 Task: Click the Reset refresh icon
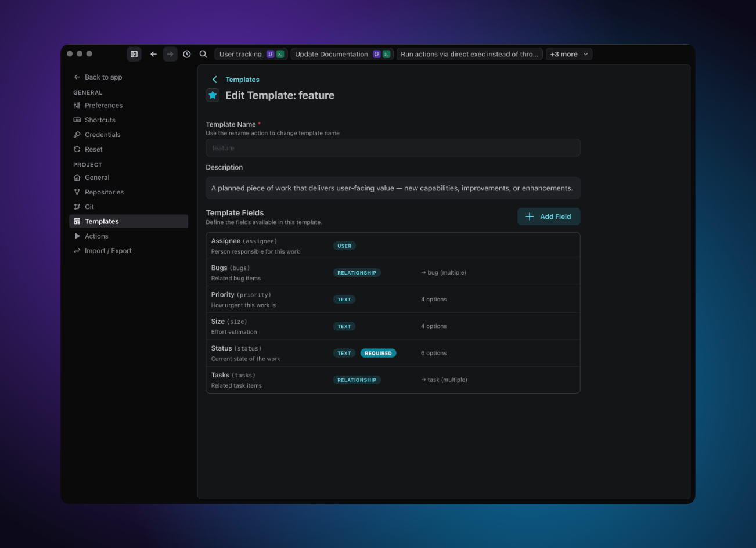[77, 149]
